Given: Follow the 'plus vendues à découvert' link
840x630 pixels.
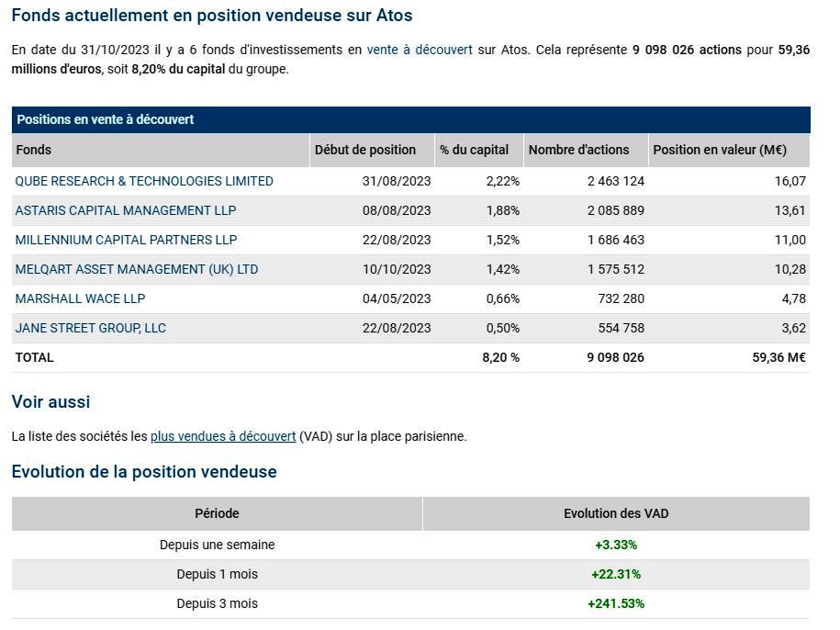Looking at the screenshot, I should [223, 436].
